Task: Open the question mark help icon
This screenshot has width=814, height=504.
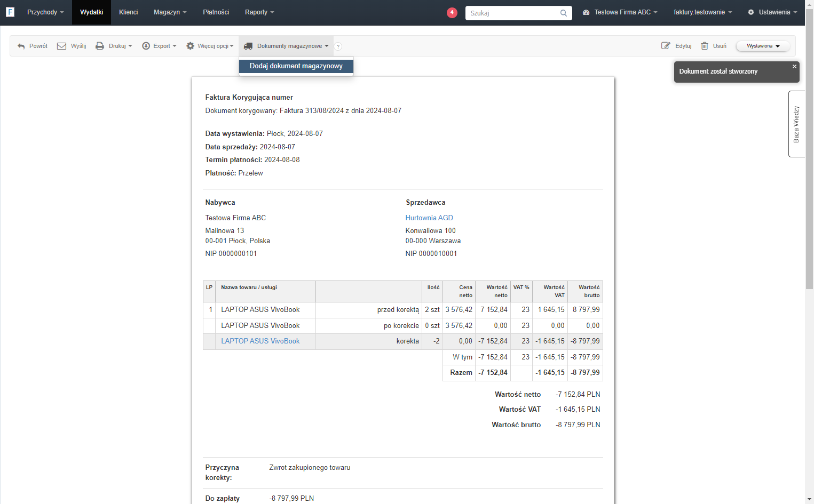Action: click(338, 46)
